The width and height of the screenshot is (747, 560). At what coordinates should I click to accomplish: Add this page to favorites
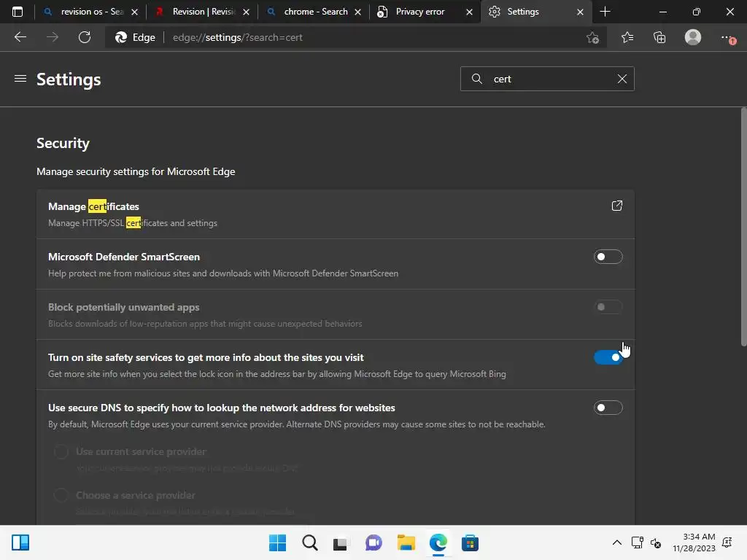[592, 38]
